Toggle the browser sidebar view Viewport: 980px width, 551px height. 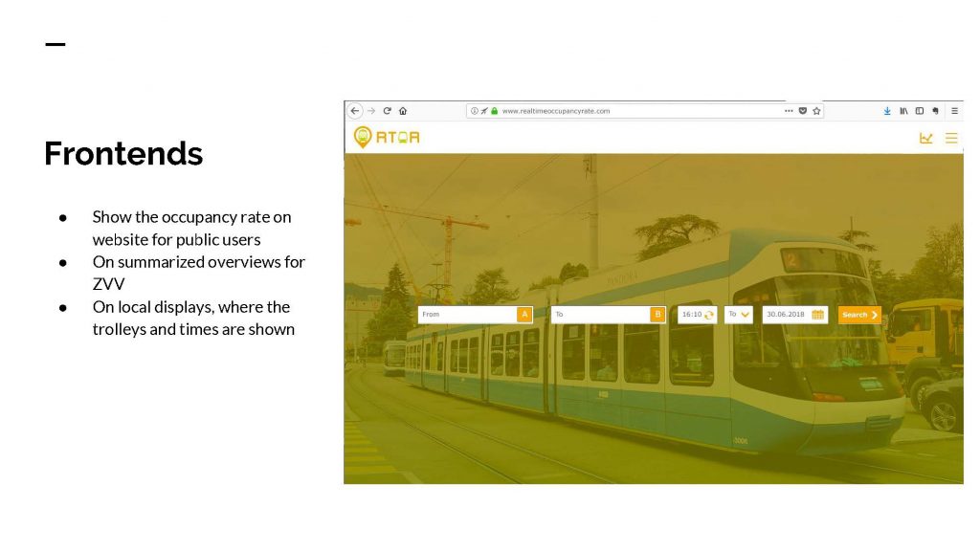pyautogui.click(x=919, y=111)
